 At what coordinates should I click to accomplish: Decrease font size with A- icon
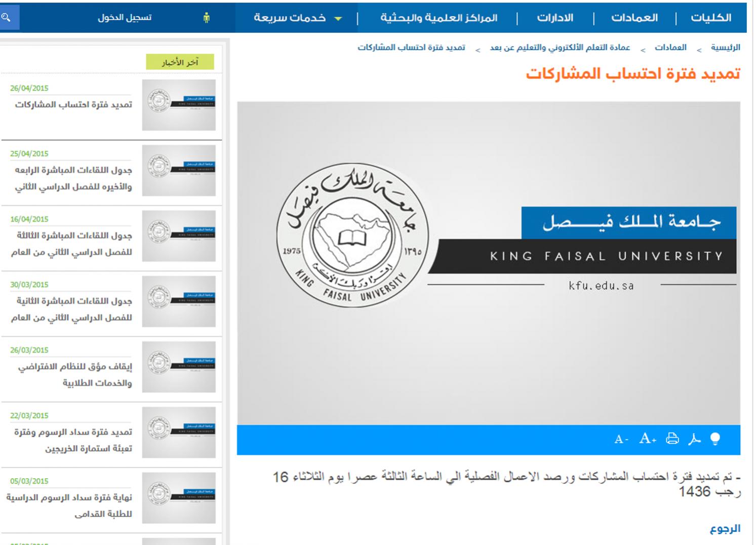pos(621,439)
